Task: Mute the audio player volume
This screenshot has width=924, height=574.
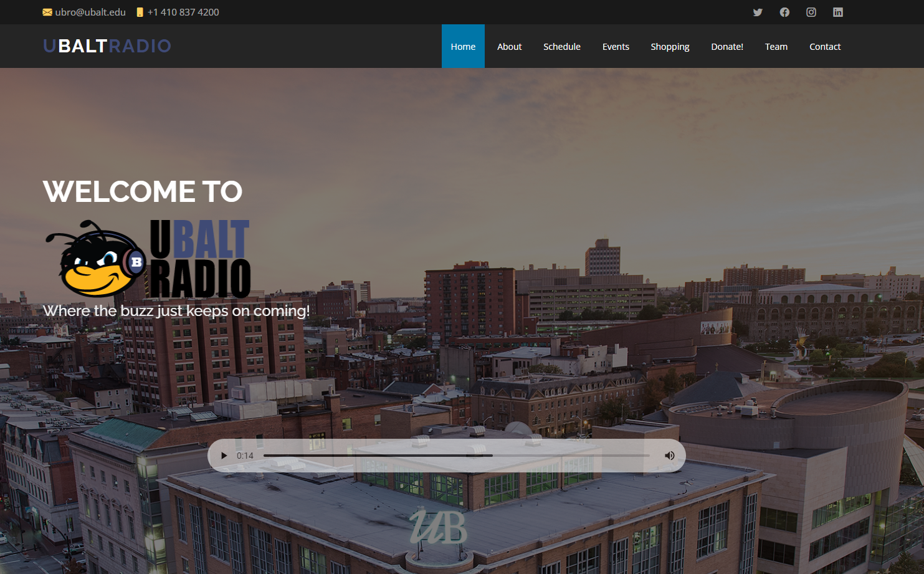Action: click(x=670, y=456)
